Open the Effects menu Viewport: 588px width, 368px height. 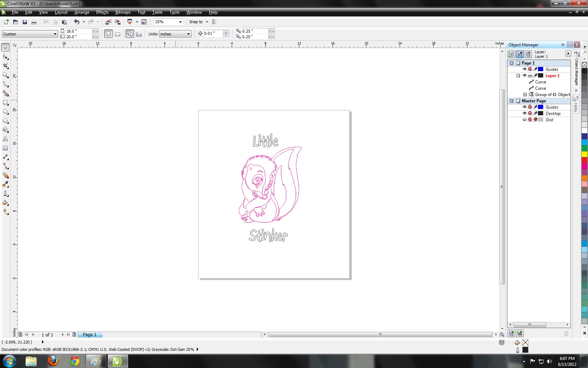[x=102, y=12]
